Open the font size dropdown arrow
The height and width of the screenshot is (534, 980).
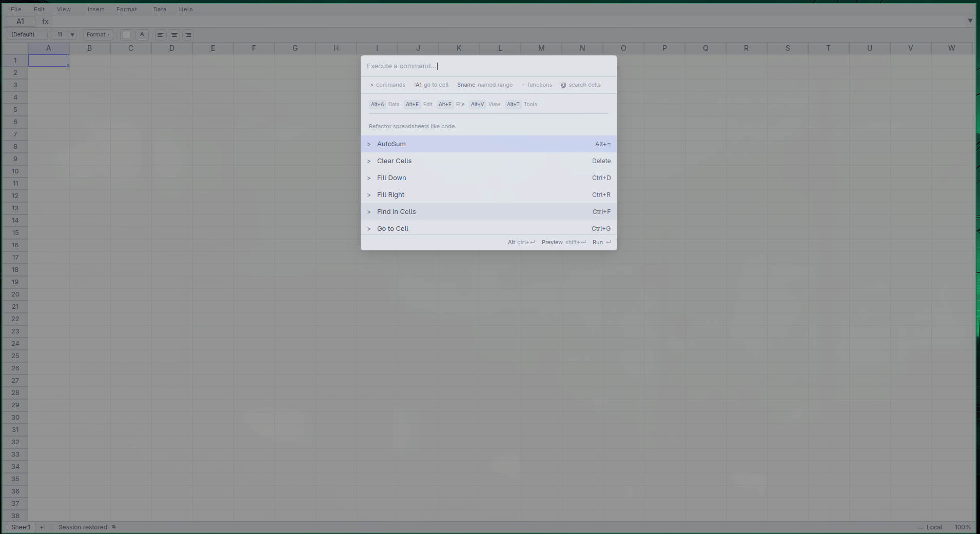72,35
